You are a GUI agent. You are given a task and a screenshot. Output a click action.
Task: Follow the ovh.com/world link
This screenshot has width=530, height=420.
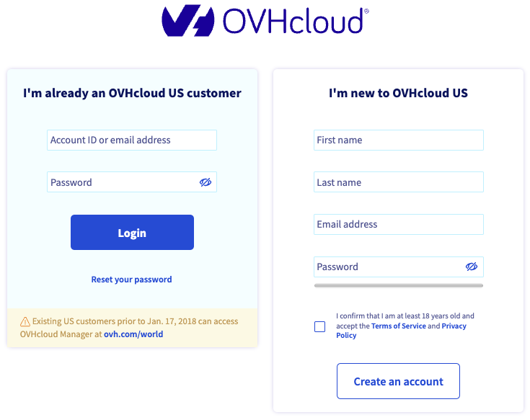pos(133,334)
